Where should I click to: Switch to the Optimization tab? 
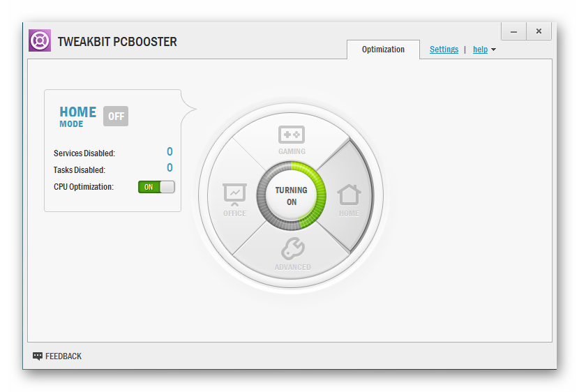coord(383,50)
